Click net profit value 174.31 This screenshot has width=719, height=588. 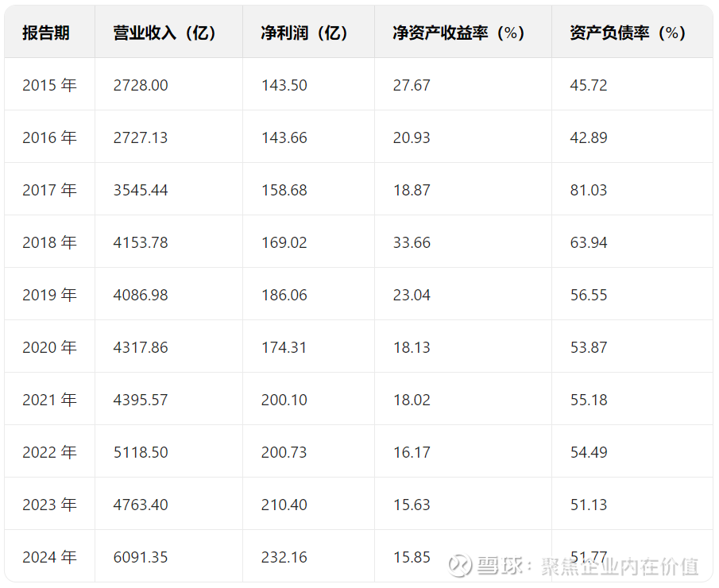[x=284, y=347]
